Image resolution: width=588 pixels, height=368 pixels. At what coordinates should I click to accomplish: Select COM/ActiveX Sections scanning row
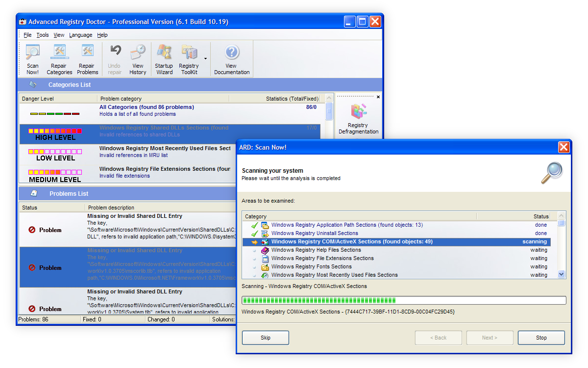click(x=397, y=242)
